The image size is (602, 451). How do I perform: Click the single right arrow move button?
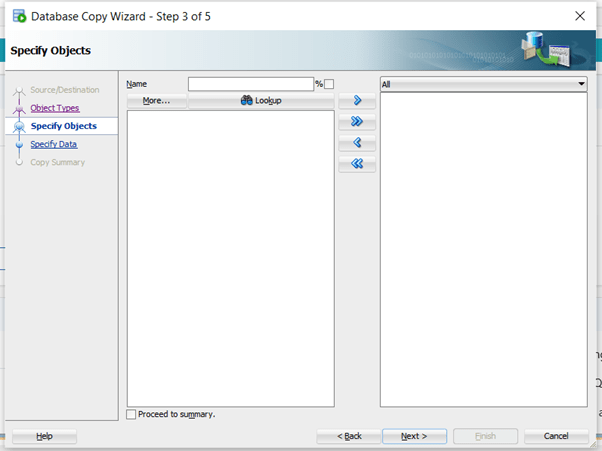[x=357, y=101]
